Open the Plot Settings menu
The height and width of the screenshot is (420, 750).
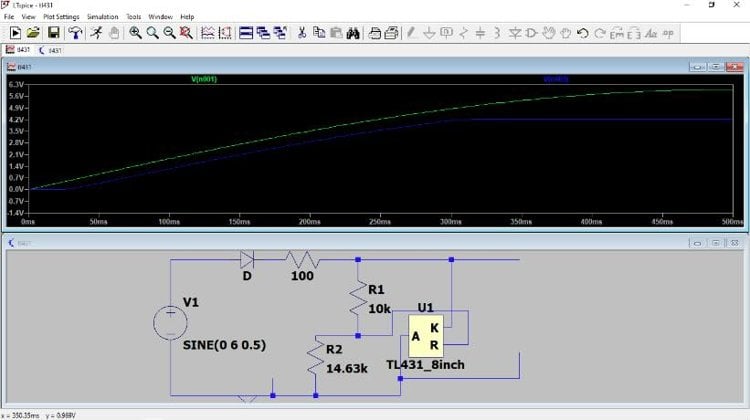click(61, 17)
